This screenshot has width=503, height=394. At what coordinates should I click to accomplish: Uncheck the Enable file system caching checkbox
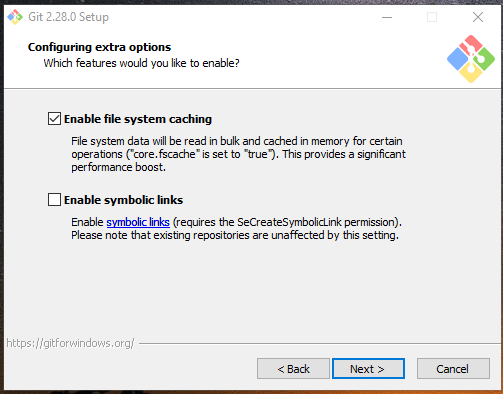pos(54,119)
